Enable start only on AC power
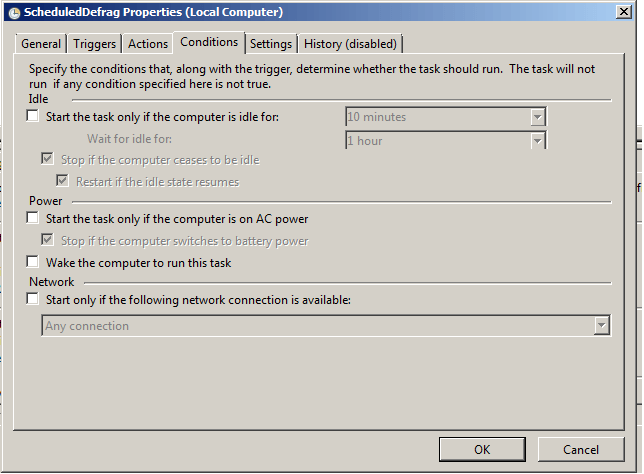 (x=33, y=218)
